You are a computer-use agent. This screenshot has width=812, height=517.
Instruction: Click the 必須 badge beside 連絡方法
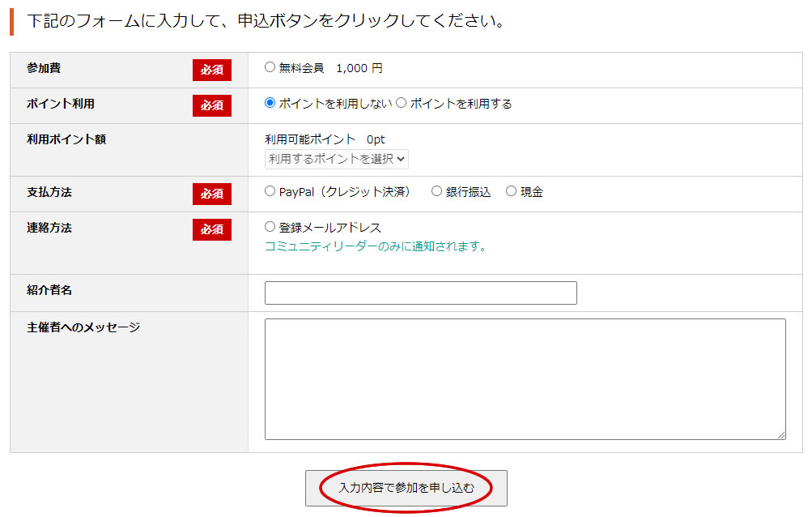pos(212,229)
